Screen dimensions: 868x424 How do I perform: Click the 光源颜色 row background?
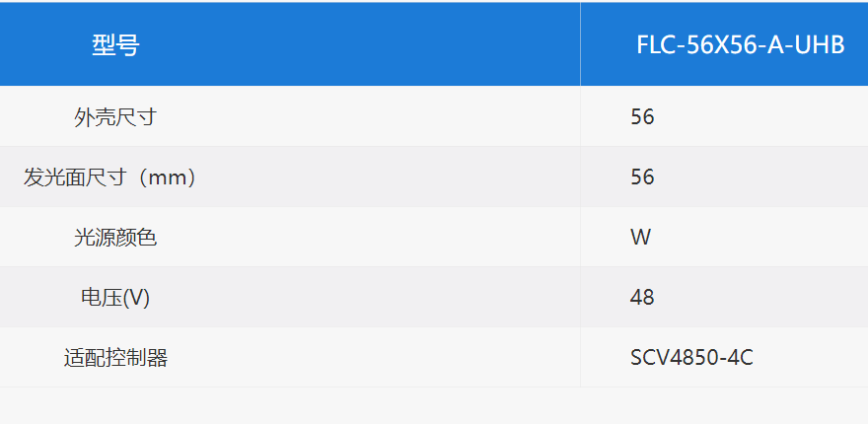[434, 238]
